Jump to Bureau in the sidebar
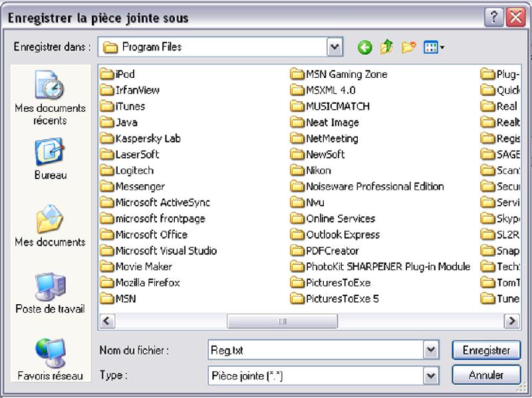The width and height of the screenshot is (532, 398). 50,159
